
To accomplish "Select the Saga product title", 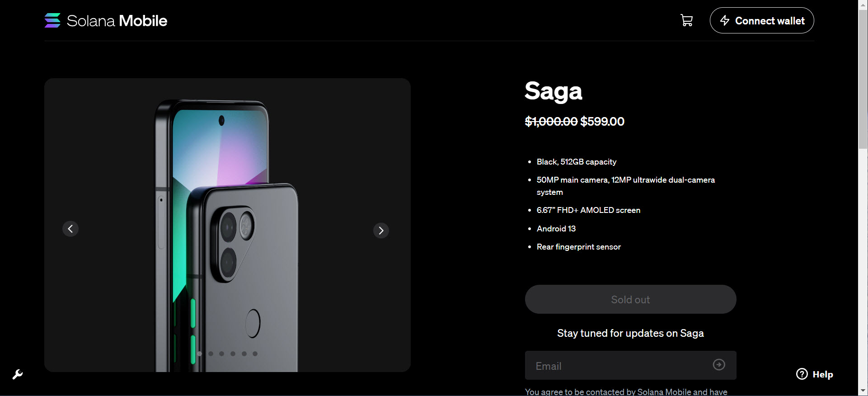I will tap(554, 91).
